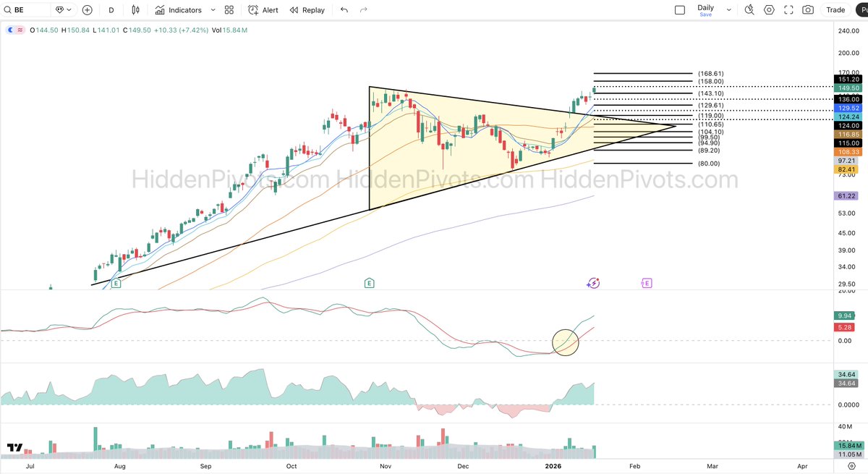The height and width of the screenshot is (474, 868).
Task: Click the Apr label on time axis
Action: click(x=802, y=467)
